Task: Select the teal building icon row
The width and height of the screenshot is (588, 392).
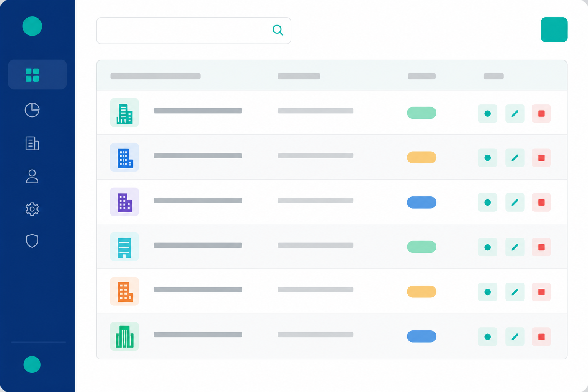Action: pos(332,113)
